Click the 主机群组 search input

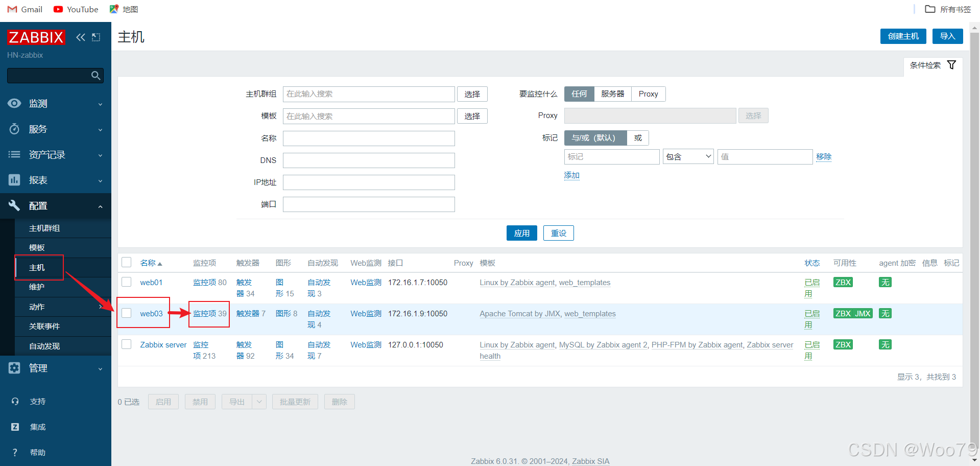tap(369, 94)
